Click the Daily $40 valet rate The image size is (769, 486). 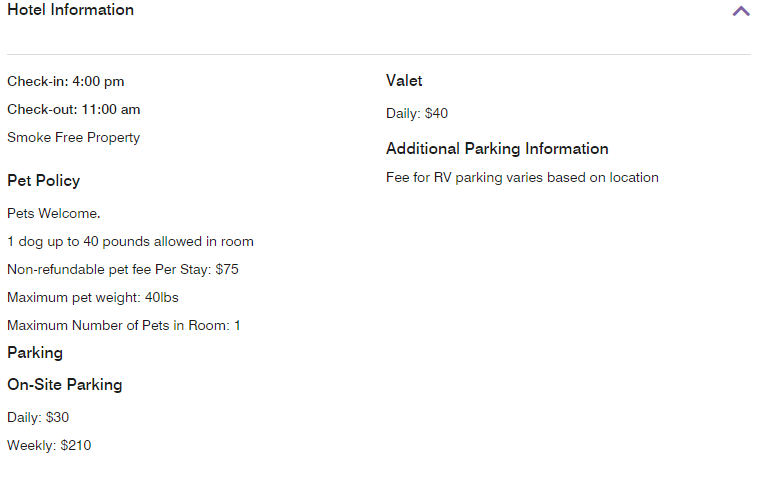(417, 114)
